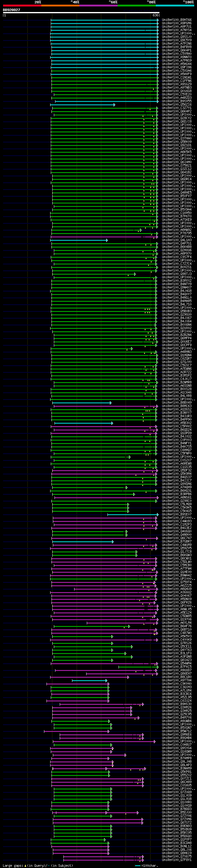Screen dimensions: 197x868
Task: Click the UniRef100_B9SV55 label
Action: click(176, 101)
